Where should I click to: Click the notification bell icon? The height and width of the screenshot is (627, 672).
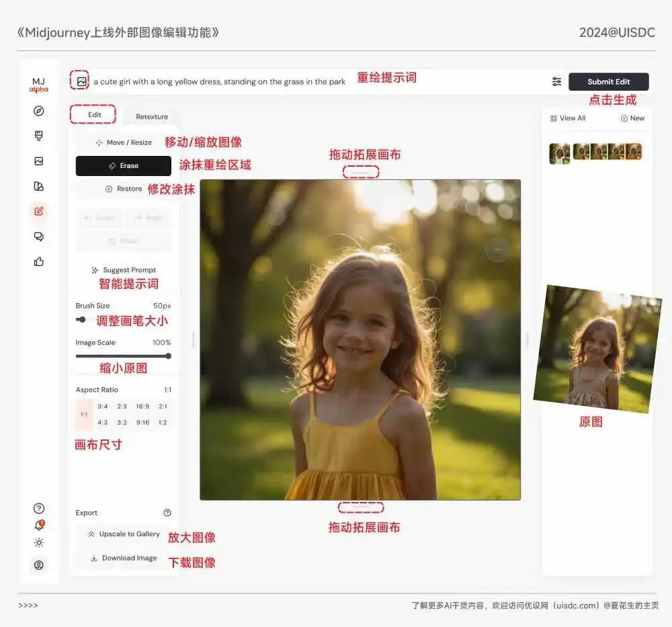[x=38, y=526]
